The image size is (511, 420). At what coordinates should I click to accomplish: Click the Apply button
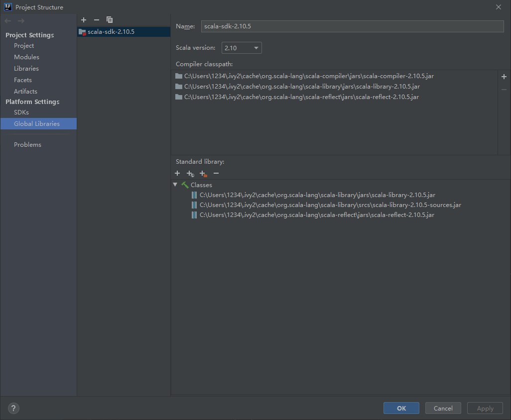[x=485, y=408]
